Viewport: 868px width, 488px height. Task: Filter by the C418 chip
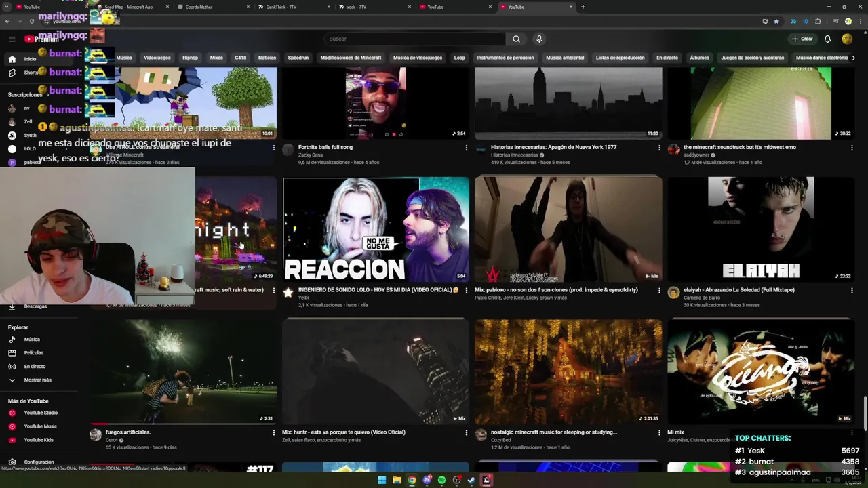241,58
